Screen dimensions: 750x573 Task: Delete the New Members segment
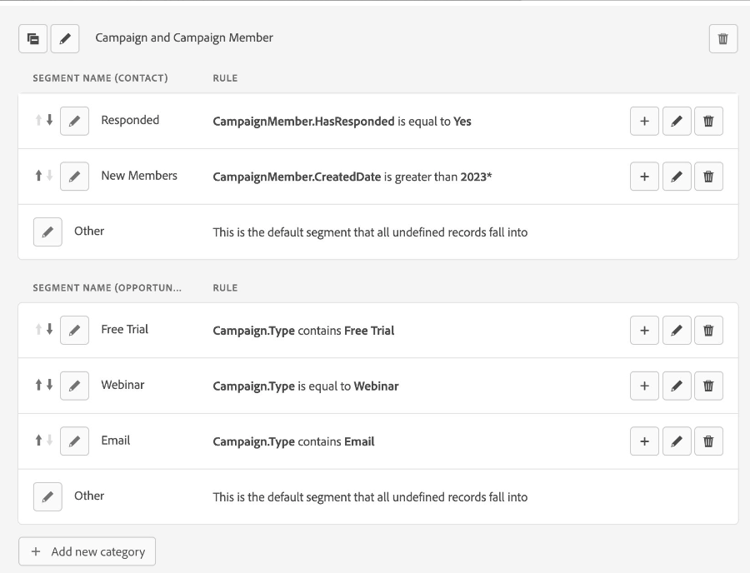tap(708, 176)
